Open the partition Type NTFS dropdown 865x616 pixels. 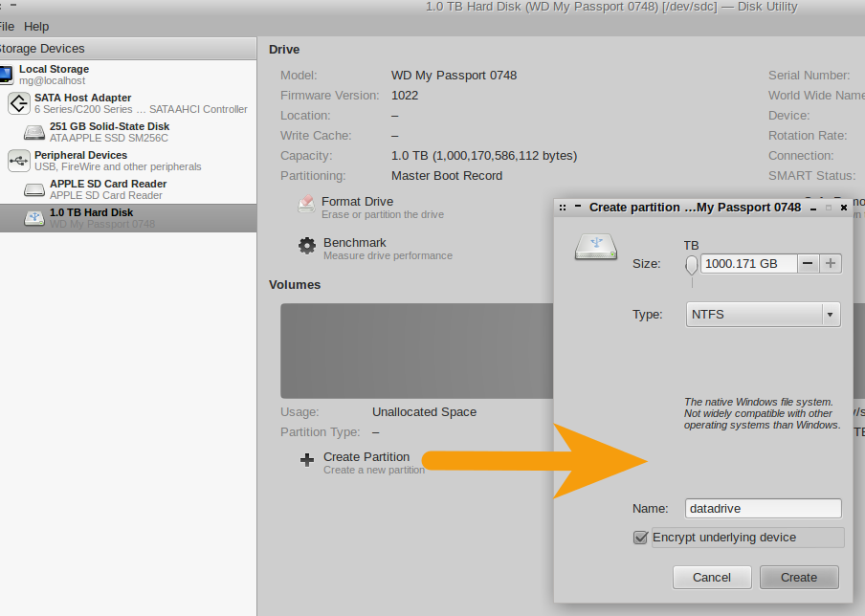coord(763,314)
